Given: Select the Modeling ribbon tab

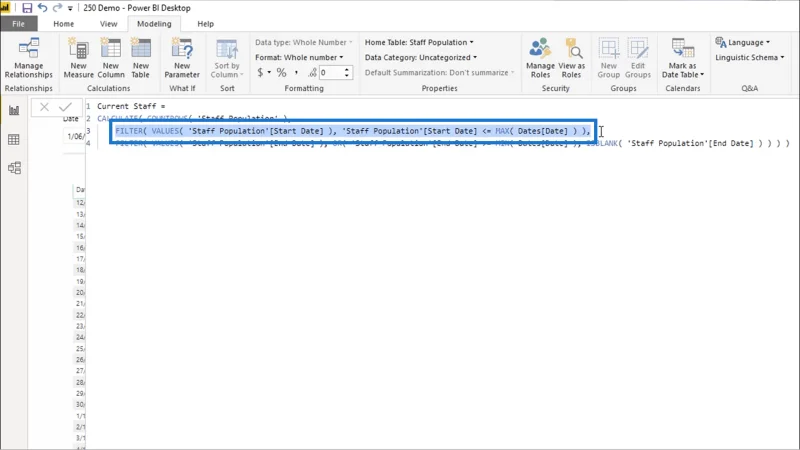Looking at the screenshot, I should pos(154,24).
